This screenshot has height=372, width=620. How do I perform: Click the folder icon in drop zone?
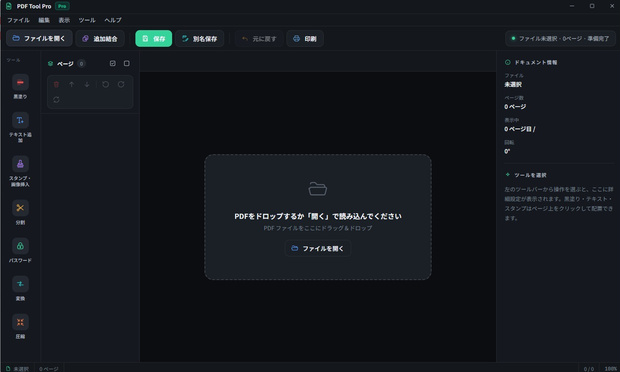pyautogui.click(x=318, y=189)
